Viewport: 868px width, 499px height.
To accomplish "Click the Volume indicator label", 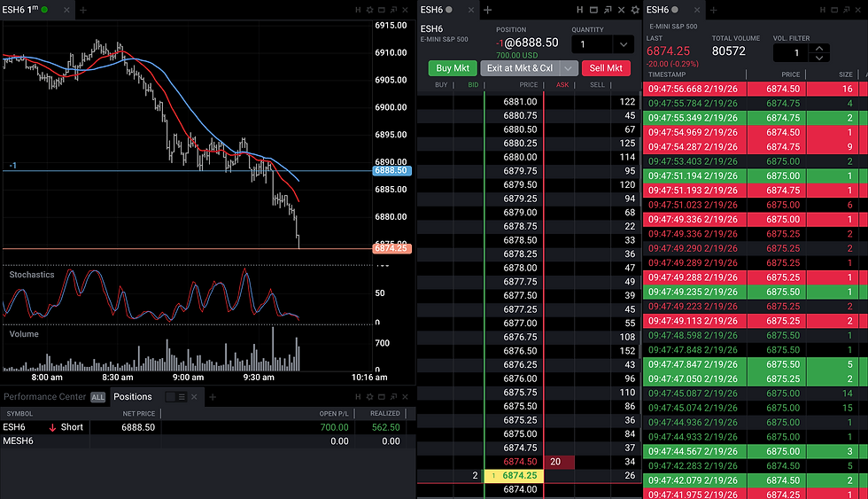I will point(24,334).
